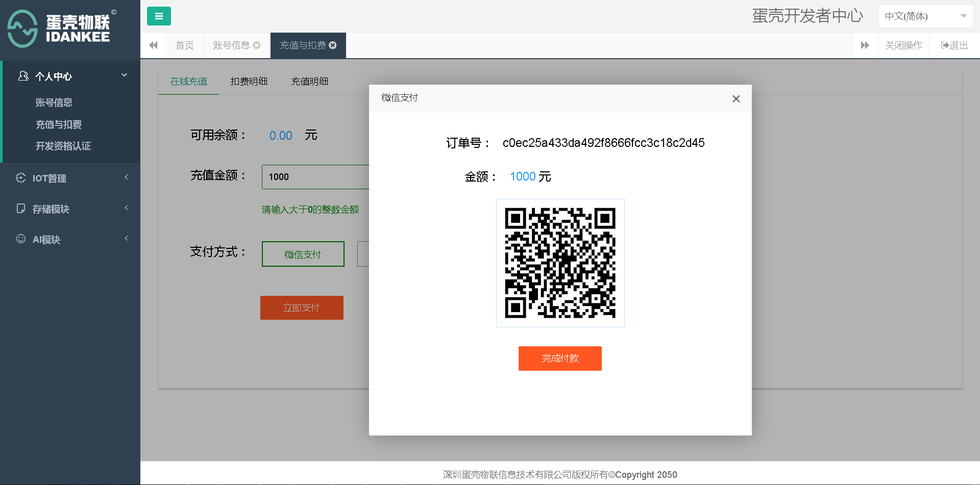Click the 退出 logout link
Screen dimensions: 980x485
(954, 45)
